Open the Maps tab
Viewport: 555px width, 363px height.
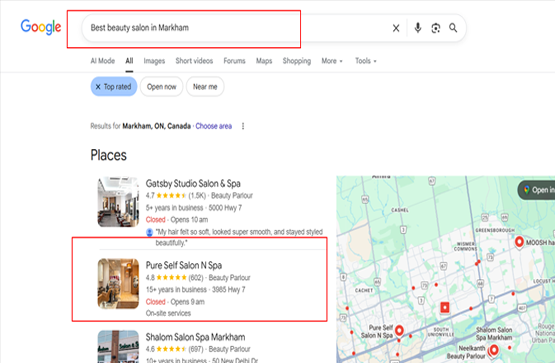264,61
